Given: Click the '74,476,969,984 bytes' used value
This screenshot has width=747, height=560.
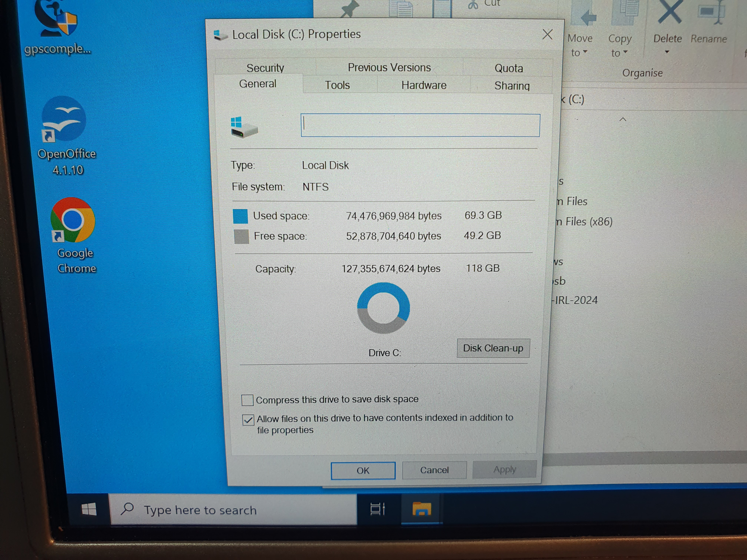Looking at the screenshot, I should pyautogui.click(x=394, y=216).
